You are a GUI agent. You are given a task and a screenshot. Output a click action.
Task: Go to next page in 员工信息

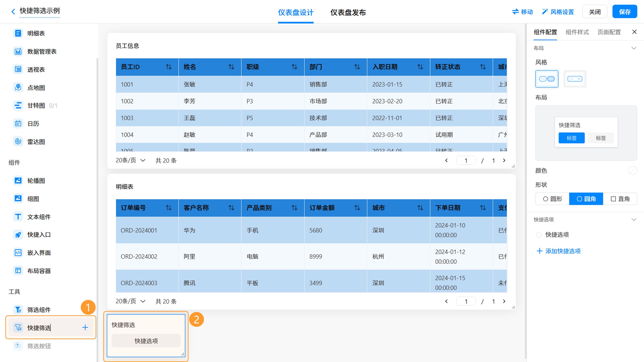(x=504, y=161)
